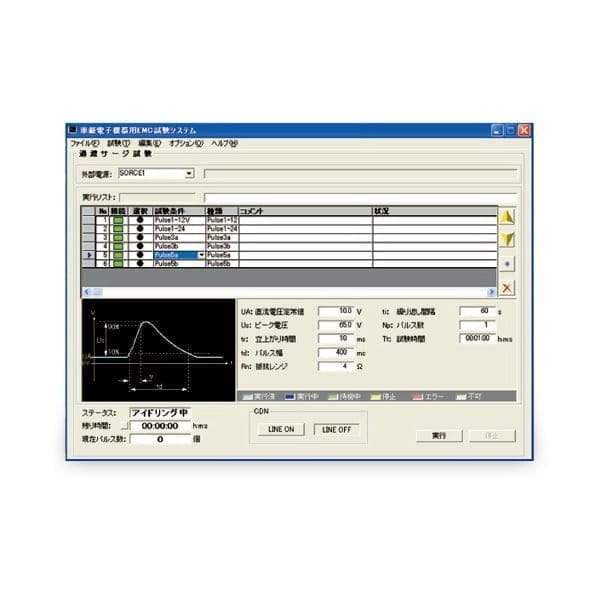Image resolution: width=600 pixels, height=600 pixels.
Task: Click the add row dot icon
Action: (507, 264)
